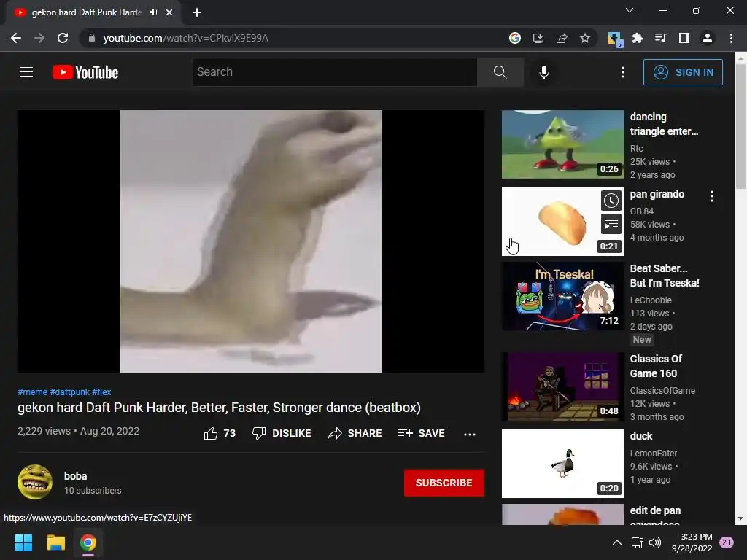The image size is (747, 560).
Task: Open the Chrome profile icon
Action: coord(708,38)
